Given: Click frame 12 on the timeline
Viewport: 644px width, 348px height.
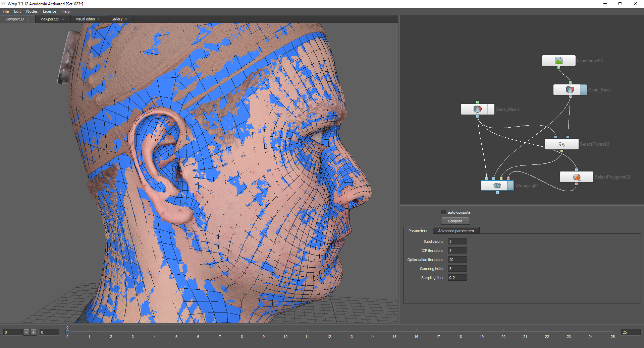Looking at the screenshot, I should click(x=329, y=332).
